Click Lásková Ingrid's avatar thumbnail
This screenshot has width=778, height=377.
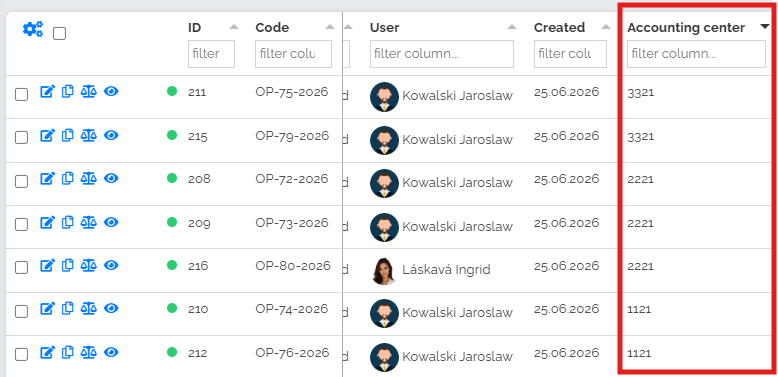pos(384,270)
